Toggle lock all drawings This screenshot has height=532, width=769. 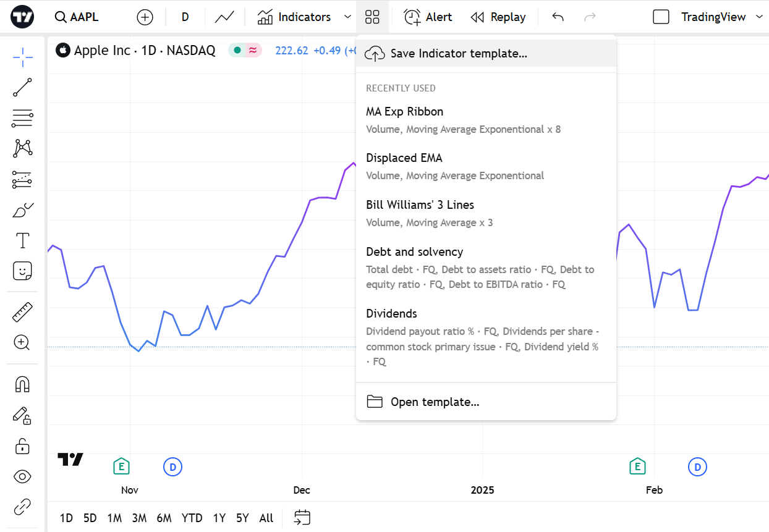22,445
